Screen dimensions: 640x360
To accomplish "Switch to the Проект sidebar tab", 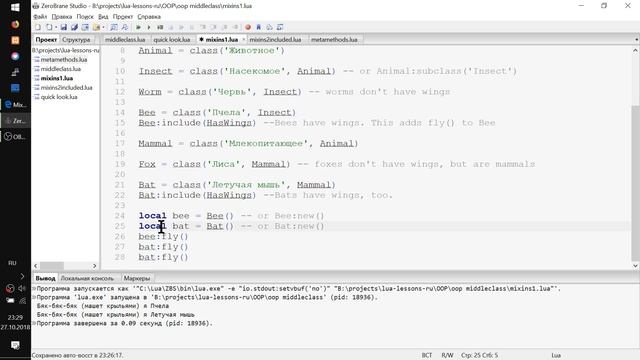I will [x=46, y=40].
